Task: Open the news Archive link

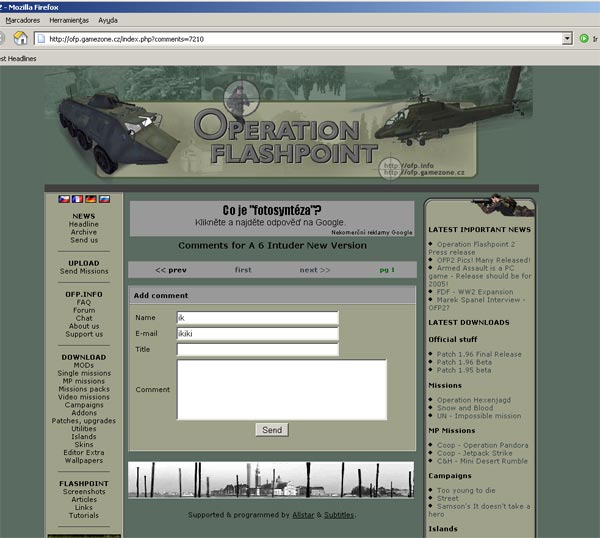Action: point(84,232)
